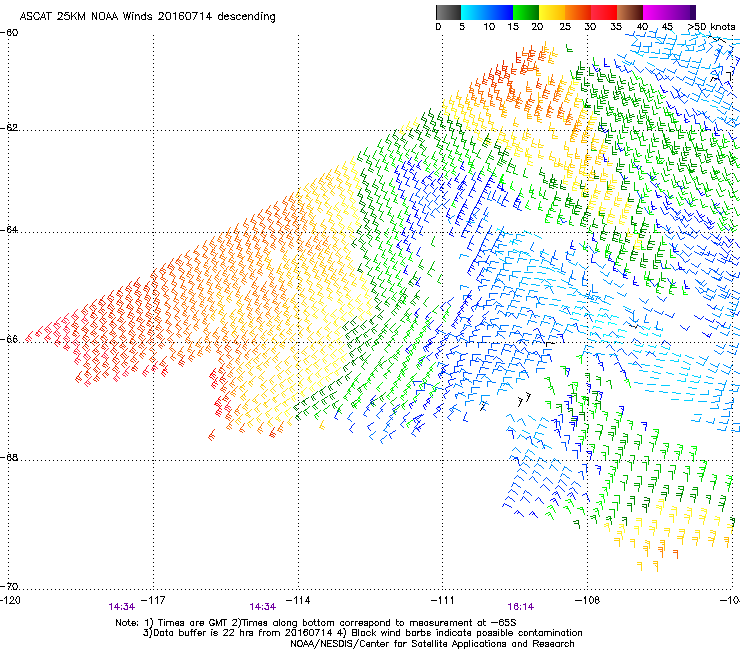
Task: Click the magenta 40–45 knots legend segment
Action: [656, 12]
